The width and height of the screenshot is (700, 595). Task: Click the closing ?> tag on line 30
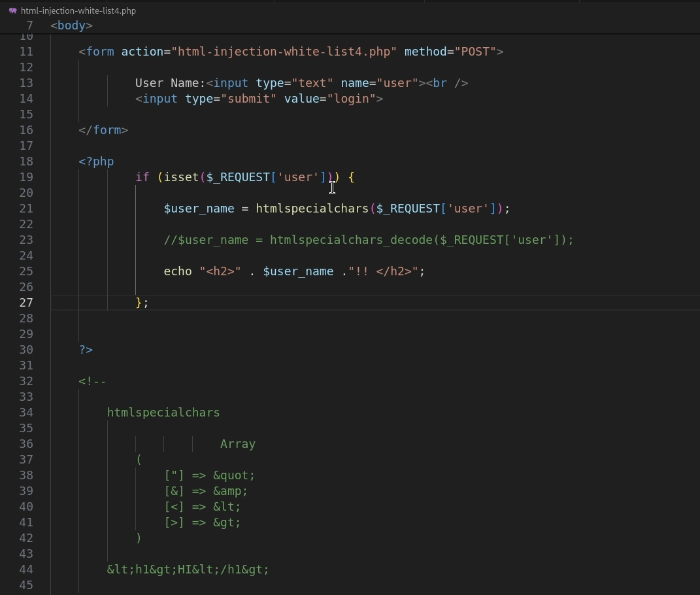[x=85, y=350]
